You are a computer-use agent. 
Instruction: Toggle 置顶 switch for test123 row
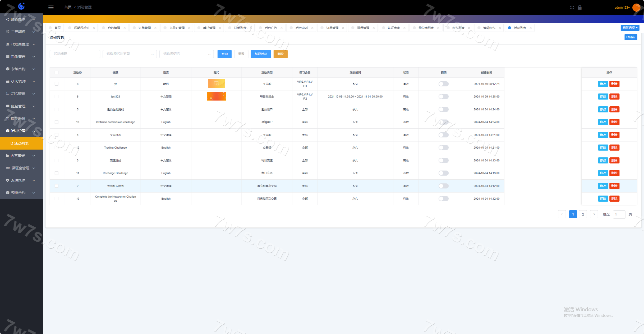[x=443, y=97]
